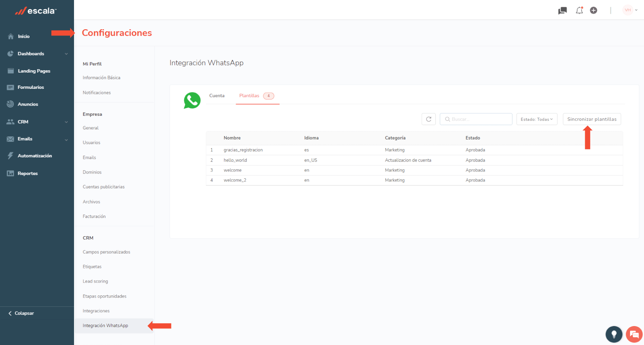Viewport: 644px width, 345px height.
Task: Open Automatización menu item
Action: pos(35,156)
